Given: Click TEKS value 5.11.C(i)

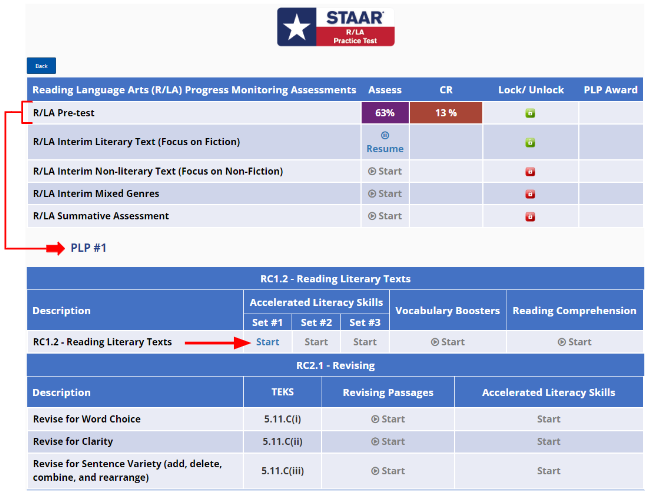Looking at the screenshot, I should (x=283, y=419).
